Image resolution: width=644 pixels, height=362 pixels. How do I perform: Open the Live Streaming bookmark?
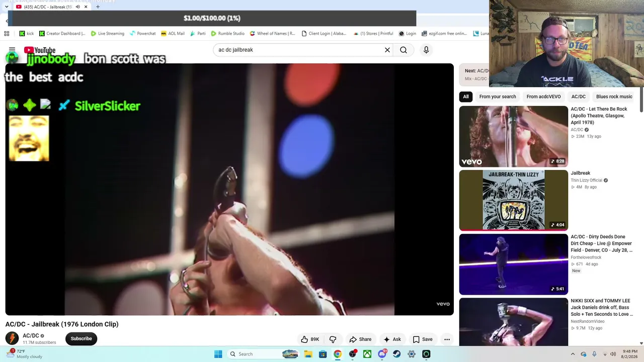(x=108, y=34)
